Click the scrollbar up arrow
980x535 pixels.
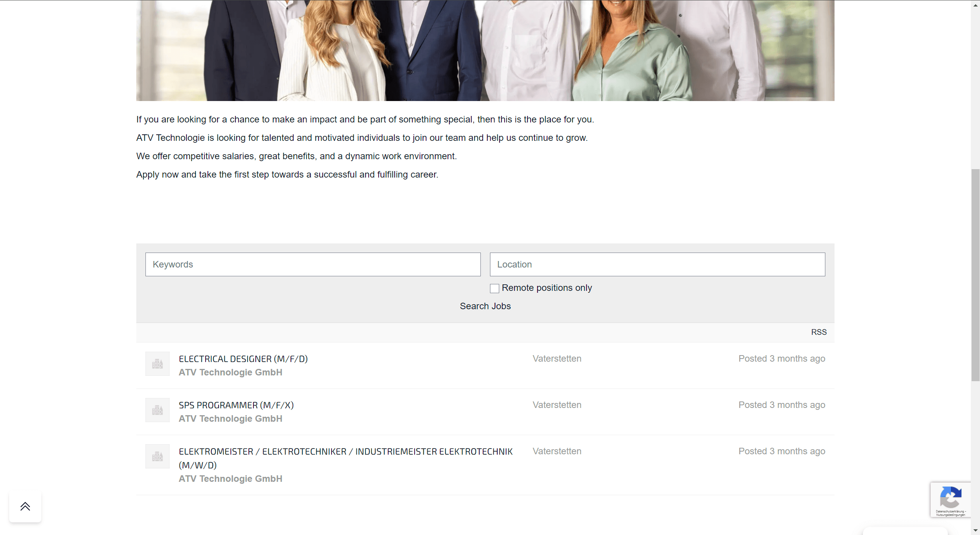975,5
